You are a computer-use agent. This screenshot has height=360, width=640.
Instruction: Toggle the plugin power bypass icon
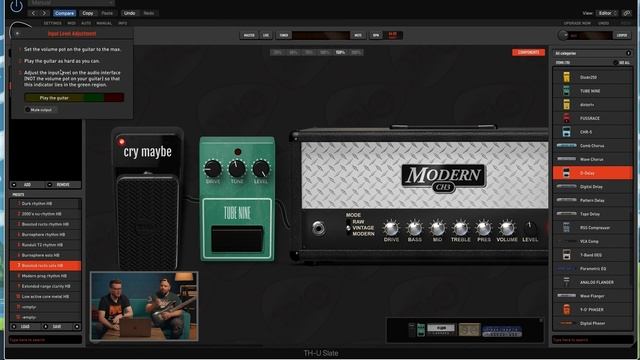16,6
